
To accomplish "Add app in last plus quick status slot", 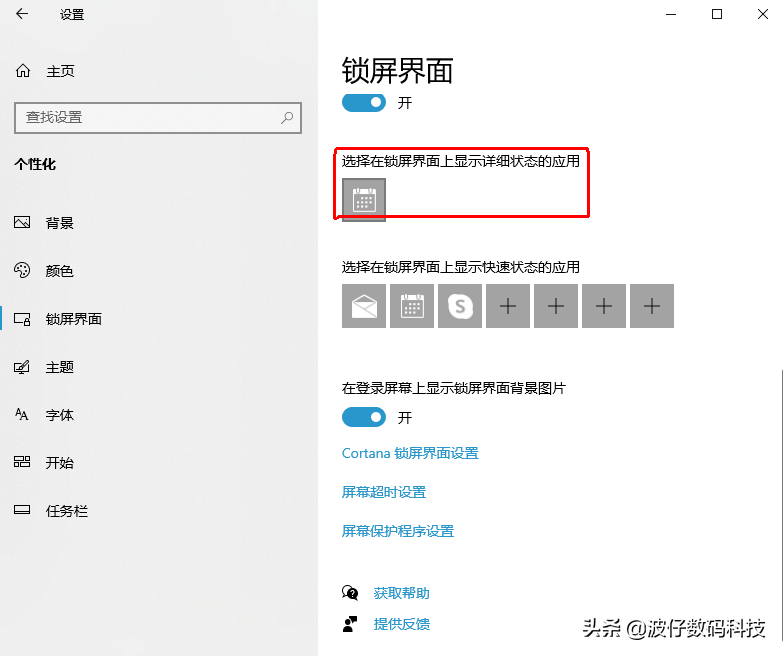I will click(x=651, y=306).
